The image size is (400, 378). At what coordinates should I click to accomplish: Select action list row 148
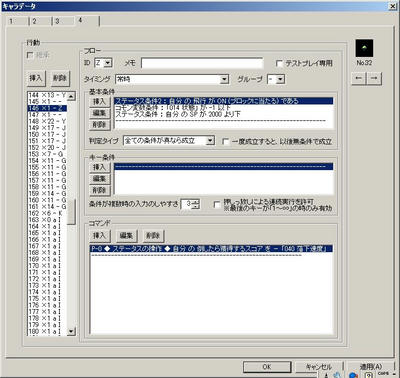pyautogui.click(x=47, y=121)
